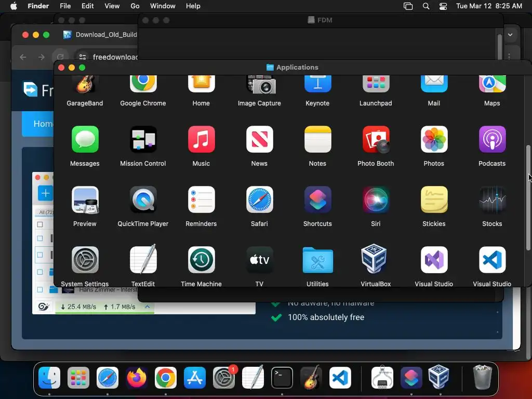Open the Home app icon

coord(201,84)
